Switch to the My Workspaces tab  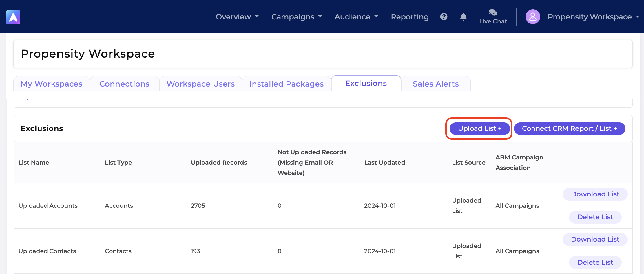pos(52,84)
